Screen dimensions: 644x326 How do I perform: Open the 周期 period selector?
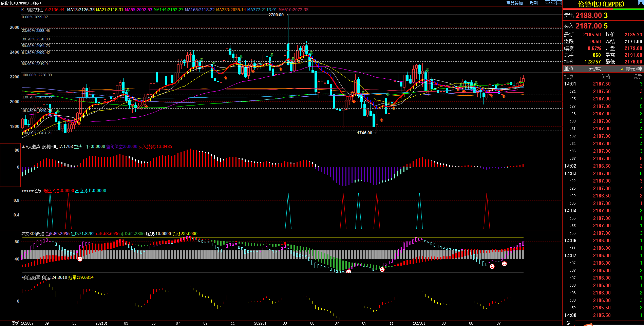pos(534,3)
